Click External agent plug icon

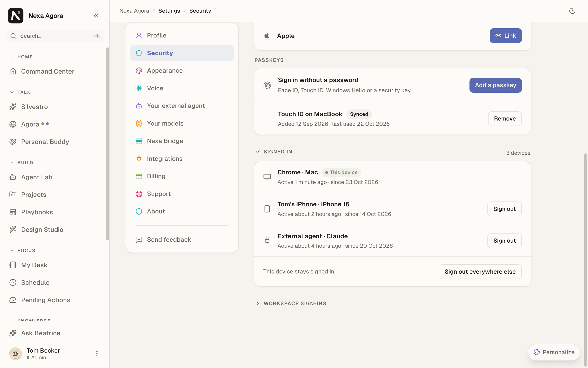coord(267,241)
